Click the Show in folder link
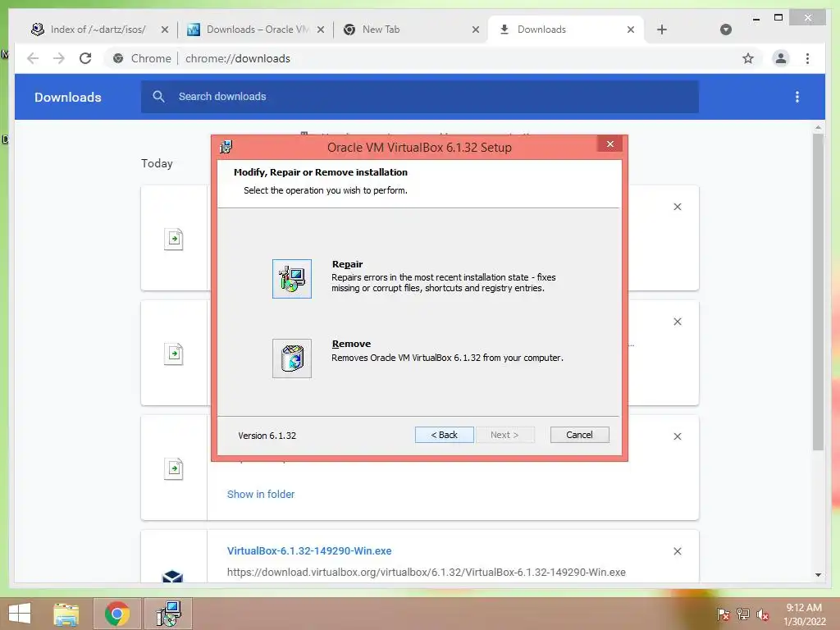Image resolution: width=840 pixels, height=630 pixels. [x=261, y=494]
